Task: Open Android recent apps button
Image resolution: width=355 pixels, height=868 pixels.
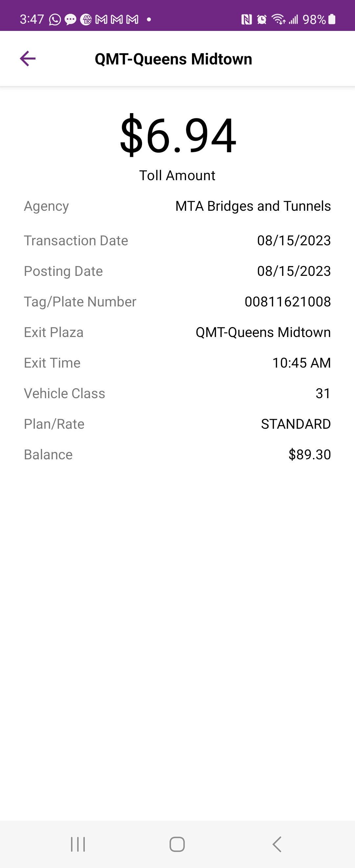Action: point(78,844)
